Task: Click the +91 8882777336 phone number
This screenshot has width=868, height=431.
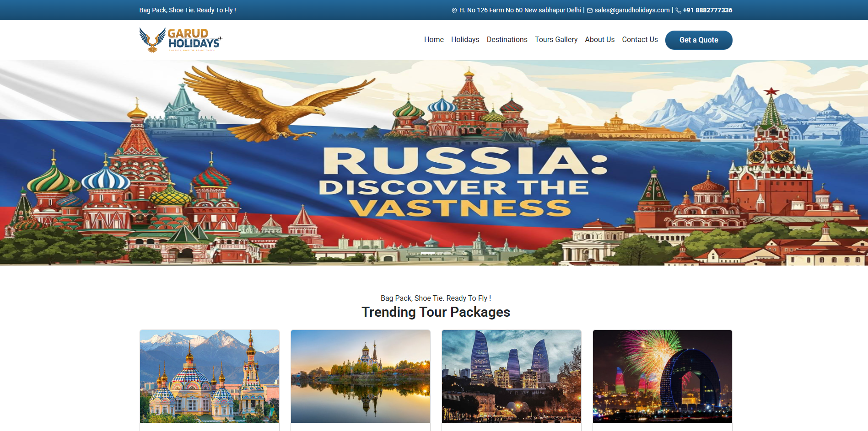Action: tap(707, 10)
